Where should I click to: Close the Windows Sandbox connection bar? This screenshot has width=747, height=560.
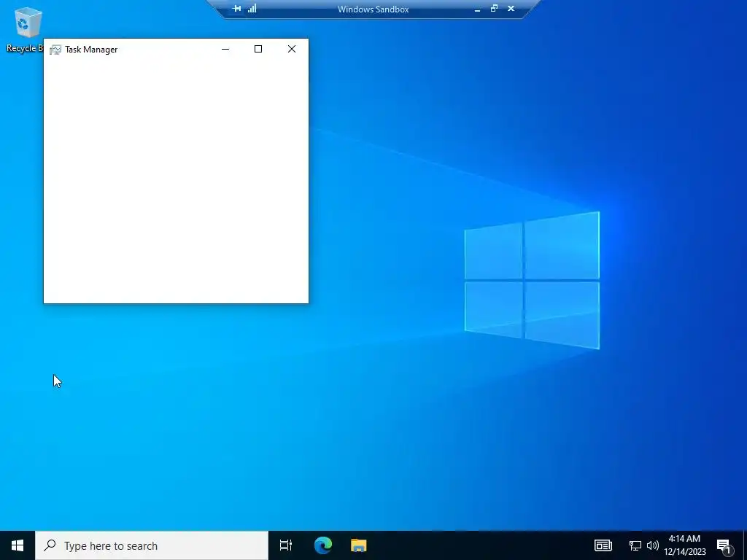511,9
